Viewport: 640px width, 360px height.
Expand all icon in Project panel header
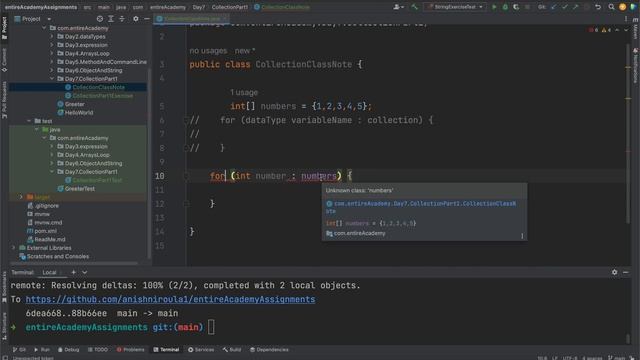(111, 19)
